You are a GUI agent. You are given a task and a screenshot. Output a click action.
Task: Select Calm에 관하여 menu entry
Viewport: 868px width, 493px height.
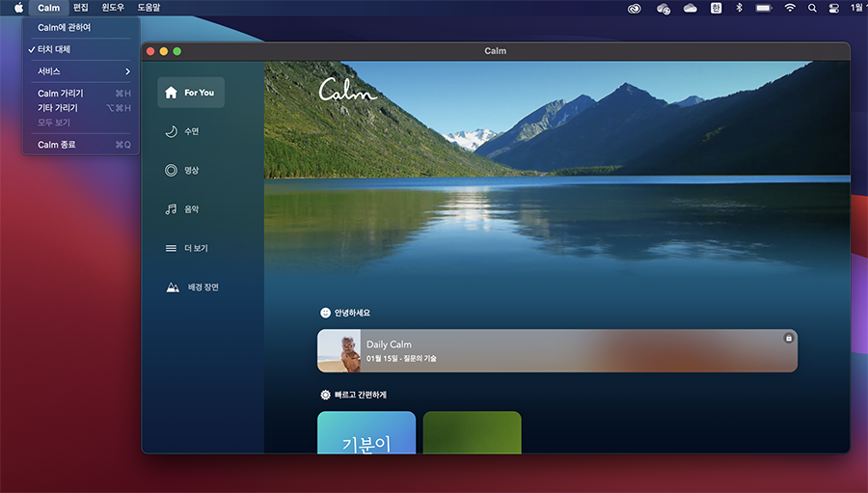81,27
